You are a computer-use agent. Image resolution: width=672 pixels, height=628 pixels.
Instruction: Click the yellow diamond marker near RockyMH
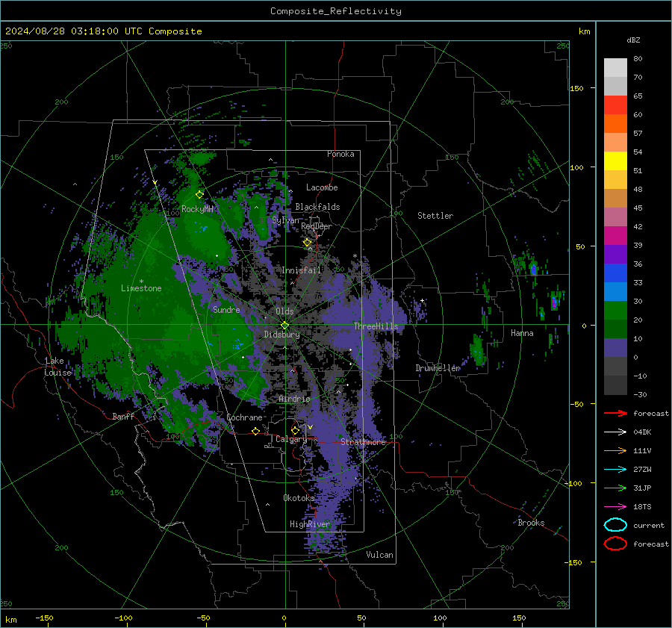point(199,195)
